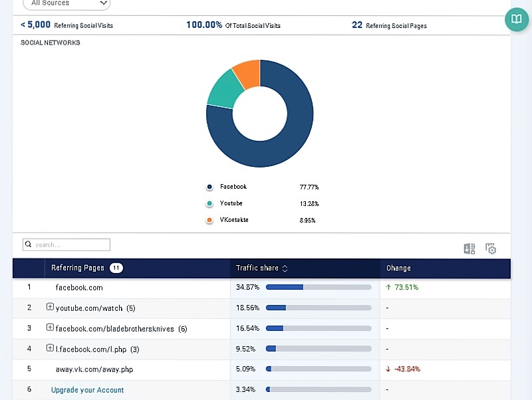Open the teal book guide icon

[517, 19]
